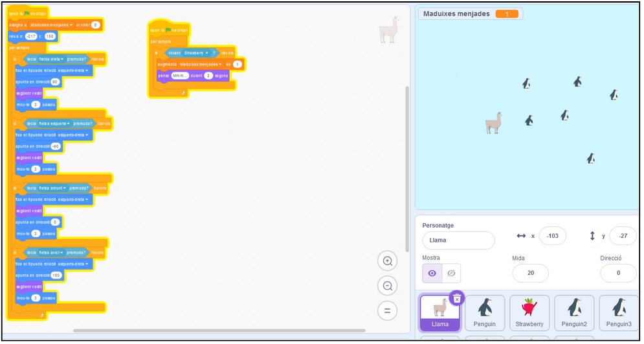Image resolution: width=644 pixels, height=344 pixels.
Task: Zoom out of the code workspace
Action: click(x=388, y=286)
